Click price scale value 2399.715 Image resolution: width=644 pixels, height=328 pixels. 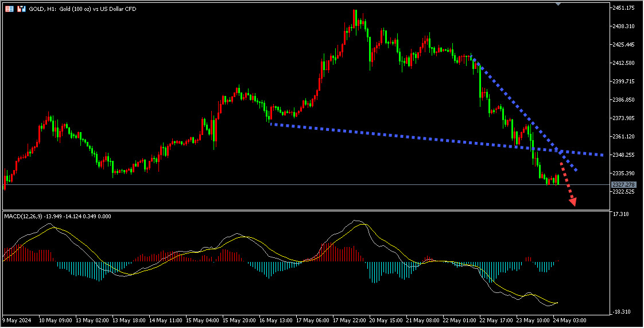624,82
